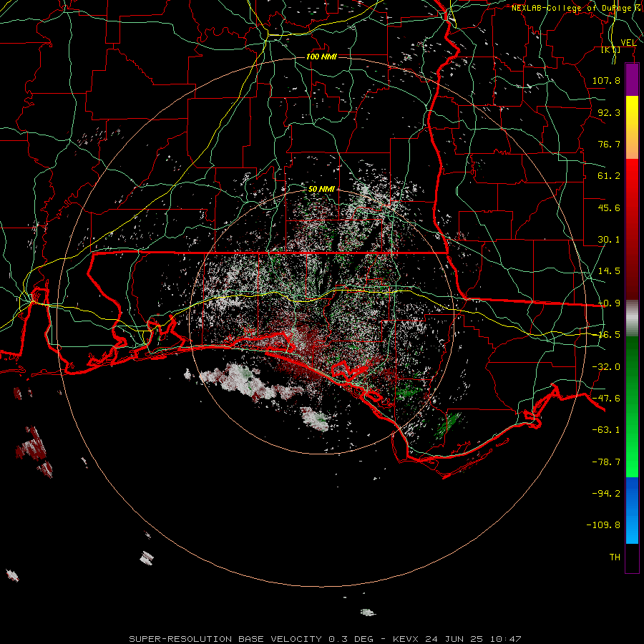Click the -32.0 value on velocity scale
Image resolution: width=644 pixels, height=644 pixels.
(606, 367)
